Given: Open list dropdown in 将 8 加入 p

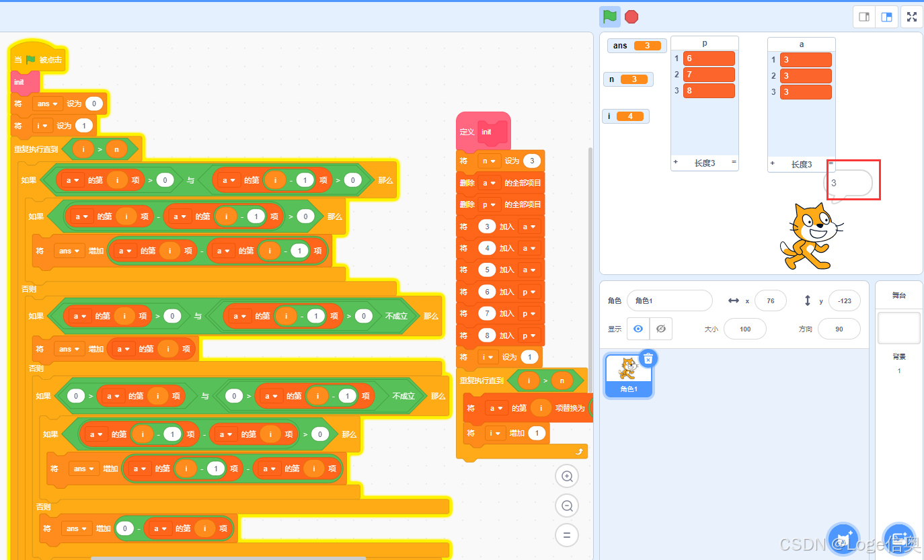Looking at the screenshot, I should pos(529,335).
